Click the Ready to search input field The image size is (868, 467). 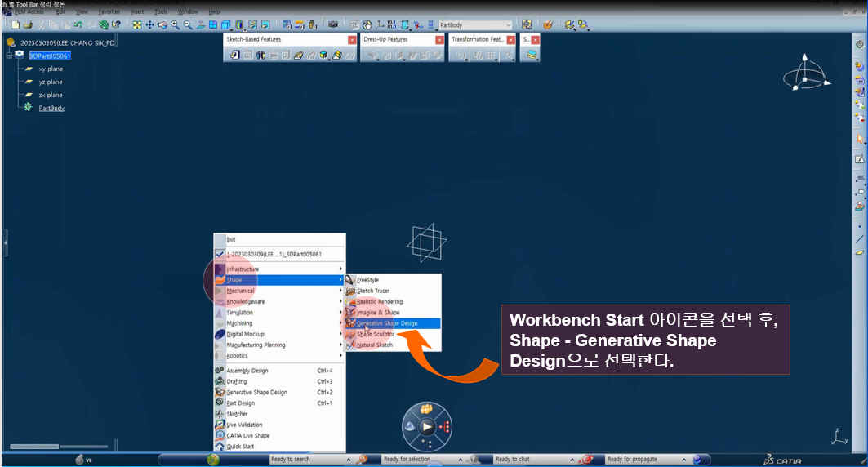coord(307,460)
